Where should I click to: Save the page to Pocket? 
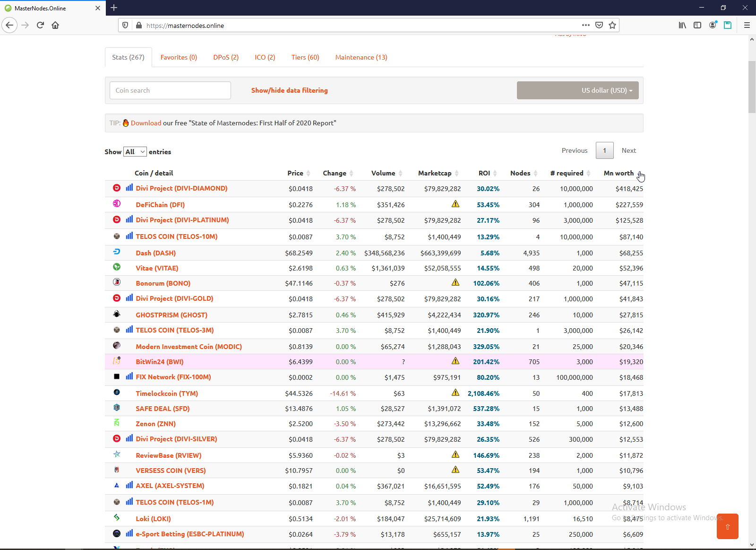(x=599, y=25)
